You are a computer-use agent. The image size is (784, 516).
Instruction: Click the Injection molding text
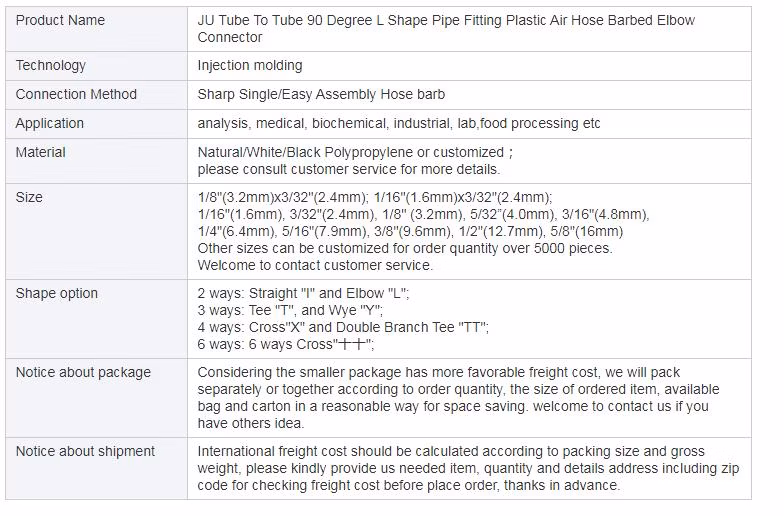click(x=250, y=66)
